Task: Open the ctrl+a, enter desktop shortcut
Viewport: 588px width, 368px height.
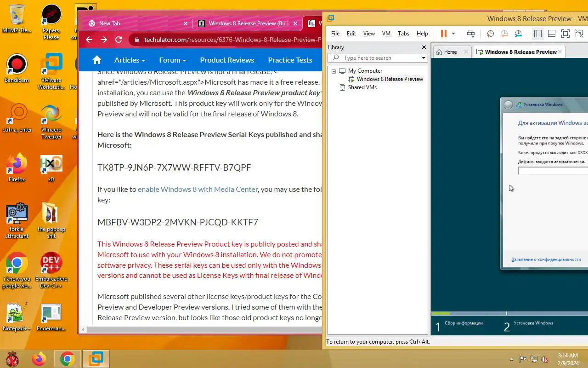Action: 17,119
